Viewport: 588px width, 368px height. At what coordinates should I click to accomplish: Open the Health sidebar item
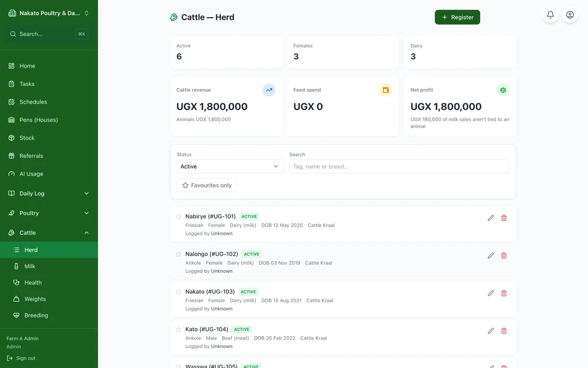pyautogui.click(x=49, y=283)
